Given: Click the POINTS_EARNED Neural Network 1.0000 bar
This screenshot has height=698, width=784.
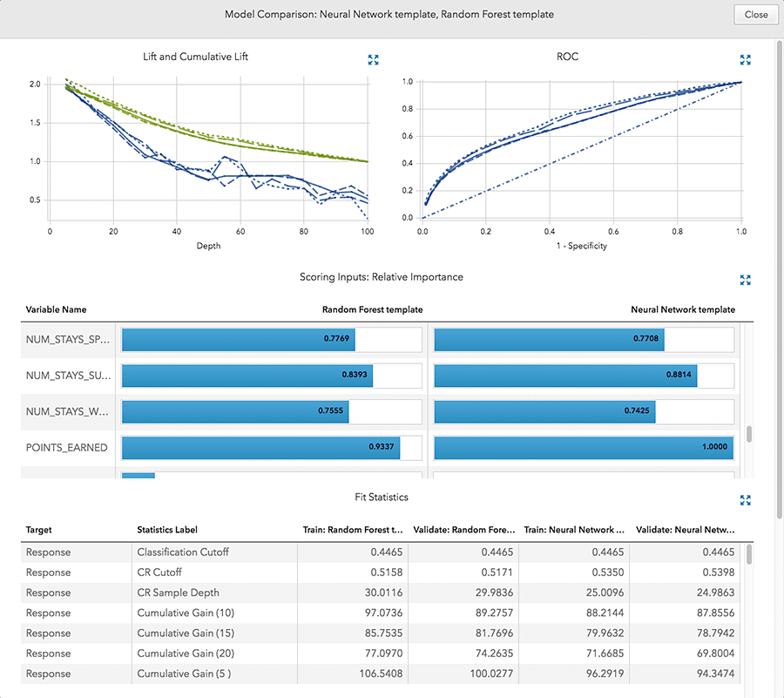Looking at the screenshot, I should (x=584, y=448).
